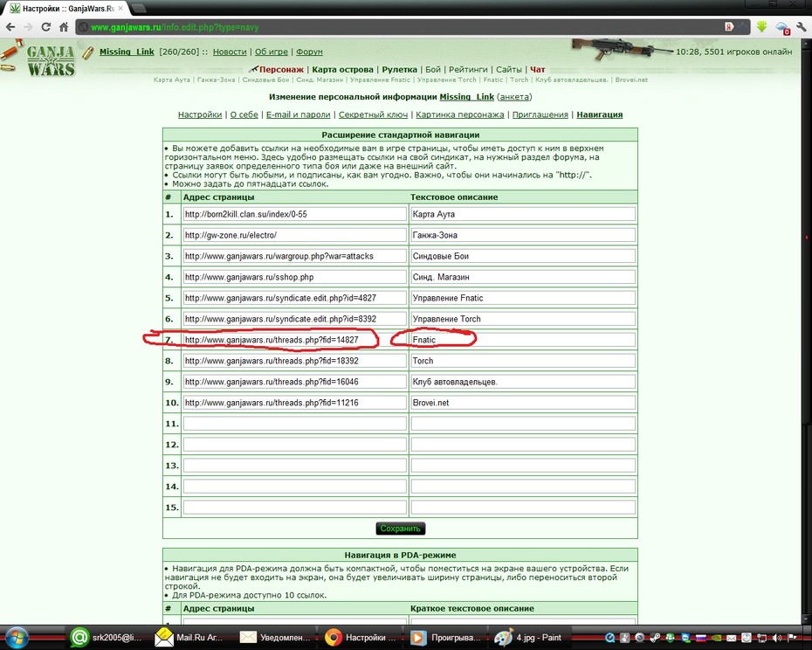Click address field with threads.php?fid=14827
The height and width of the screenshot is (650, 812).
tap(294, 340)
